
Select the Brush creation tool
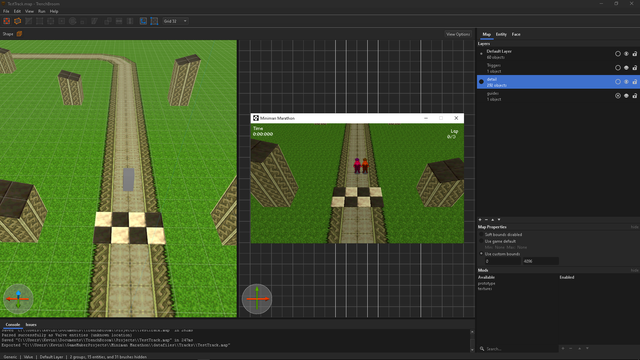pyautogui.click(x=18, y=21)
